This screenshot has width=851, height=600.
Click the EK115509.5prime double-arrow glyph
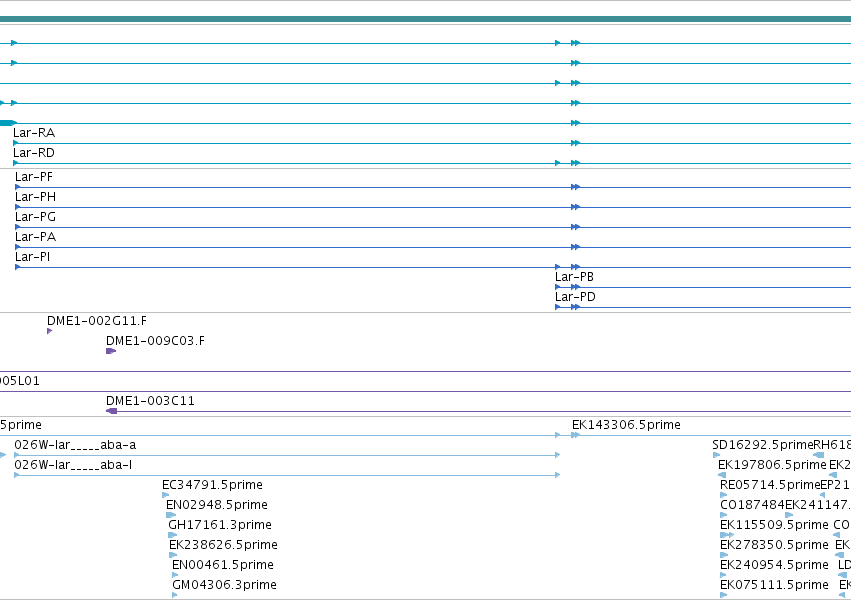click(727, 535)
